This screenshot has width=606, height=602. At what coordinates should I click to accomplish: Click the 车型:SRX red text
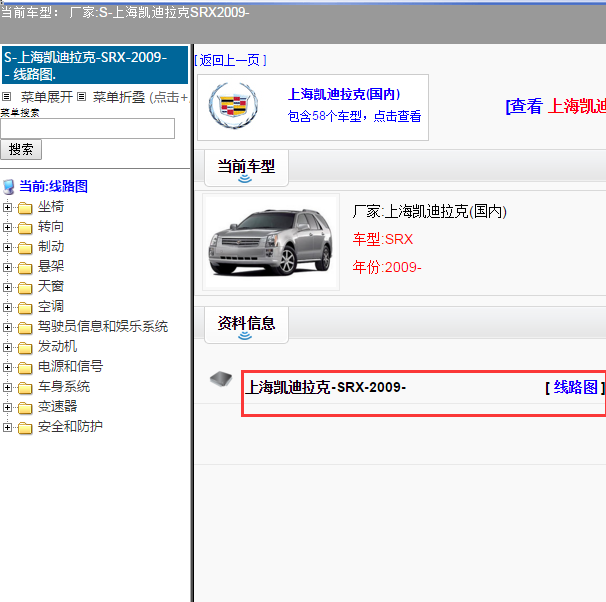click(x=383, y=240)
